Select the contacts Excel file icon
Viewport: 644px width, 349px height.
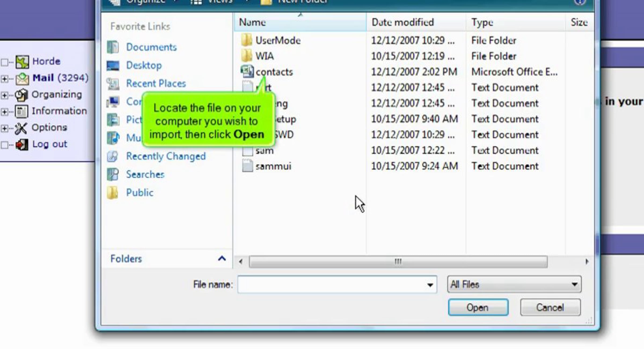coord(247,71)
